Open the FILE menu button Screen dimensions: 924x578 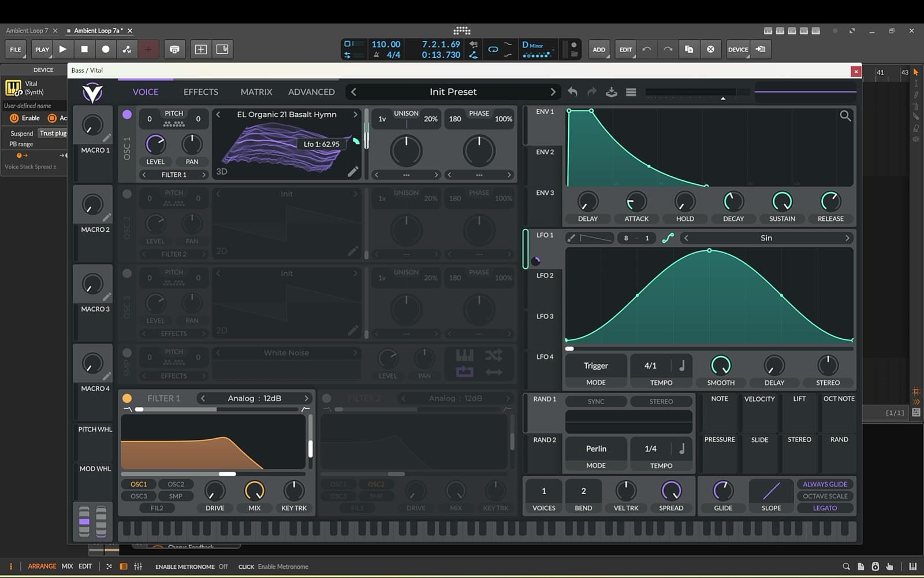[16, 49]
